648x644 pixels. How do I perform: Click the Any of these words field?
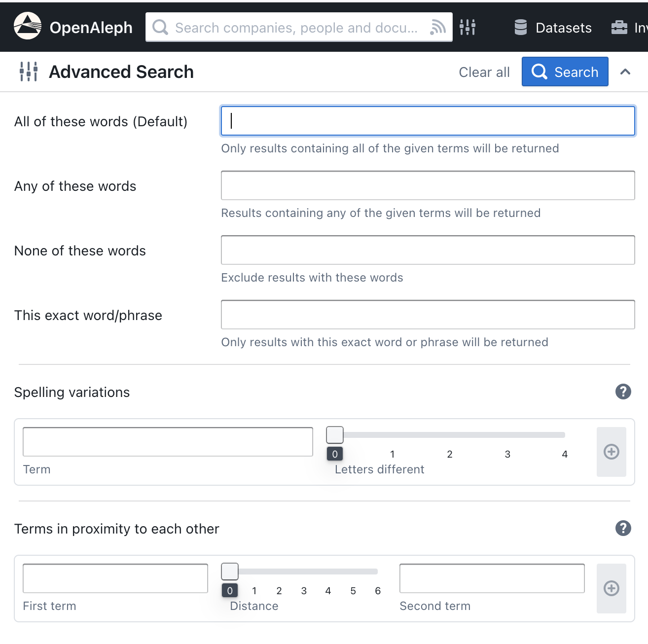[428, 185]
